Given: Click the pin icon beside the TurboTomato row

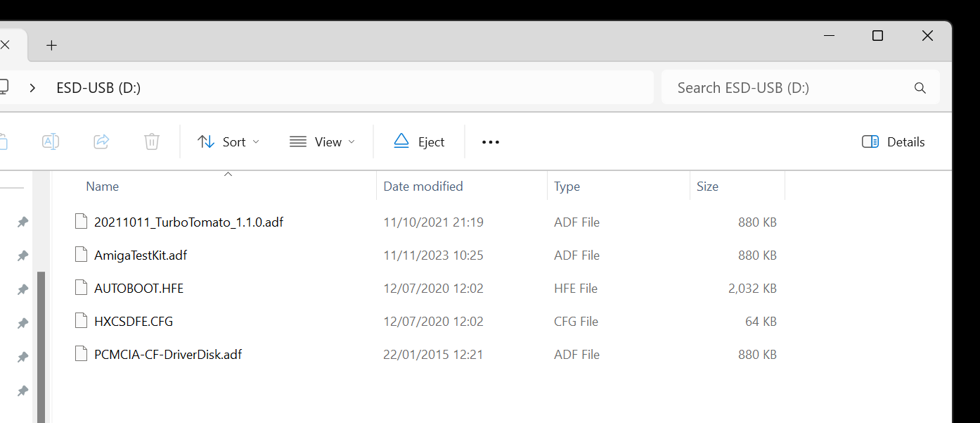Looking at the screenshot, I should 22,222.
